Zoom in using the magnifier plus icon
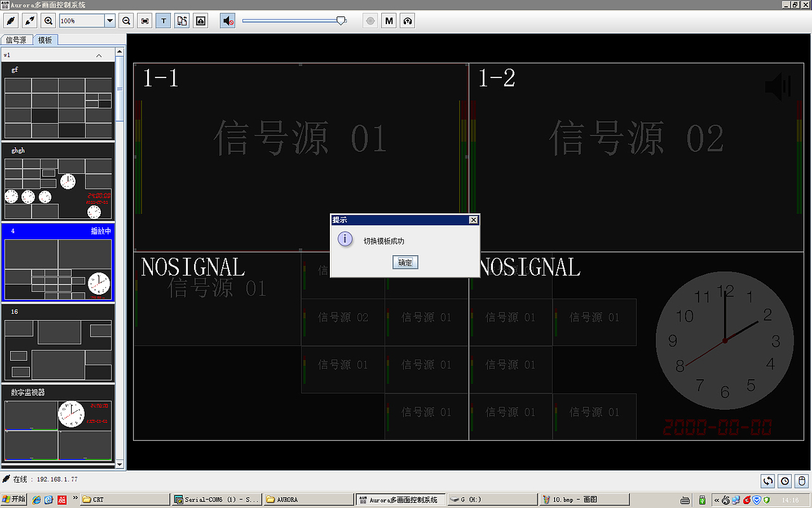This screenshot has width=812, height=508. (48, 21)
